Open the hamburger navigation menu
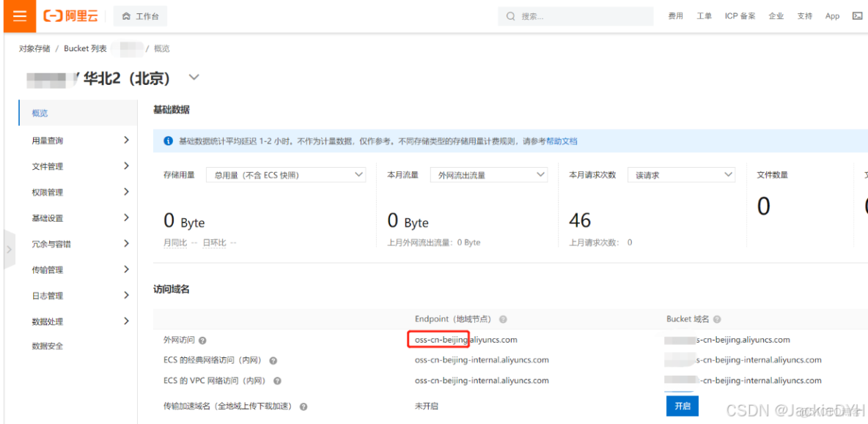 [x=19, y=15]
